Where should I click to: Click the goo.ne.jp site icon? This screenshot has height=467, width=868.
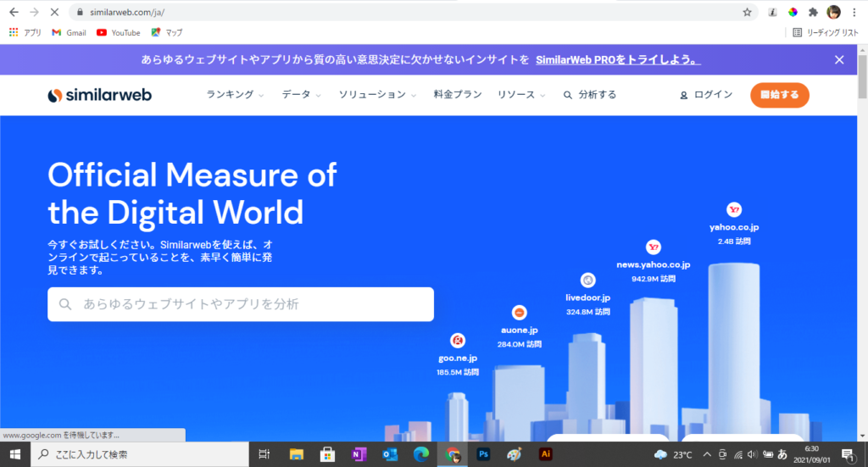pos(458,340)
